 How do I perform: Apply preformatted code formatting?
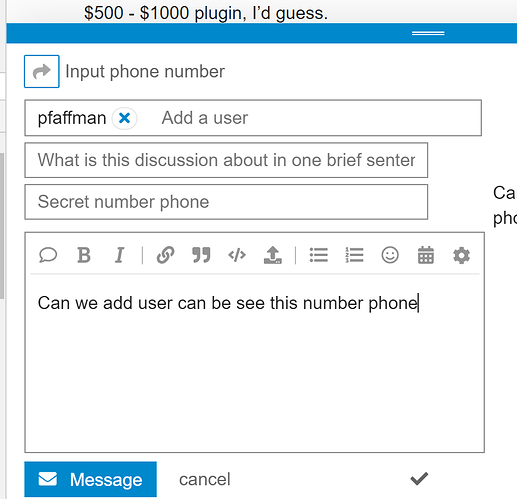click(x=237, y=255)
